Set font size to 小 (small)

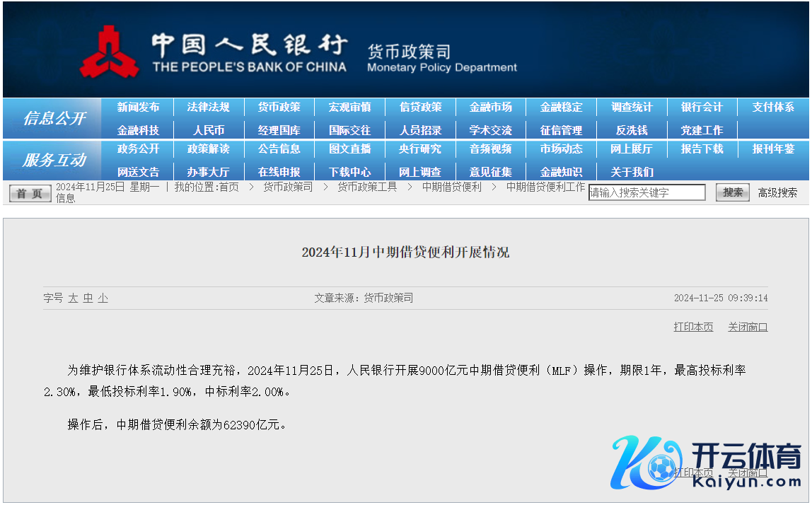[x=103, y=298]
